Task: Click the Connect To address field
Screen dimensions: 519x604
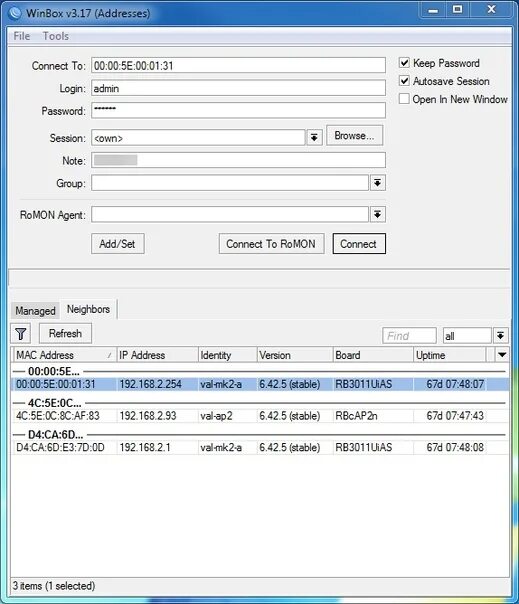Action: click(x=238, y=65)
